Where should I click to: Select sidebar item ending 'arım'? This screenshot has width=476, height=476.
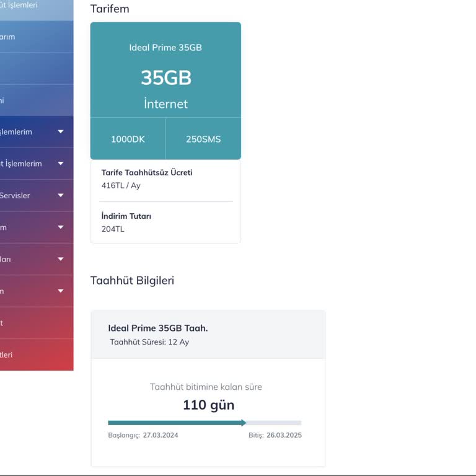37,37
